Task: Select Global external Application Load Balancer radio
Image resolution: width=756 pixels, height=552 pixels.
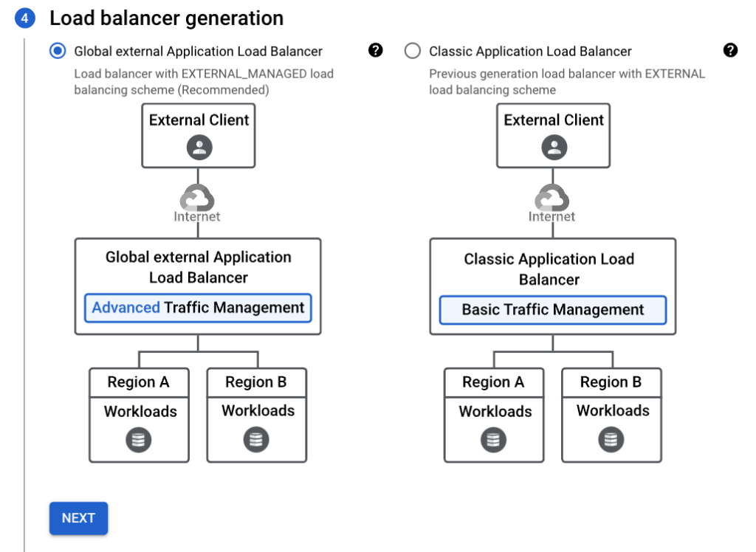Action: [58, 51]
